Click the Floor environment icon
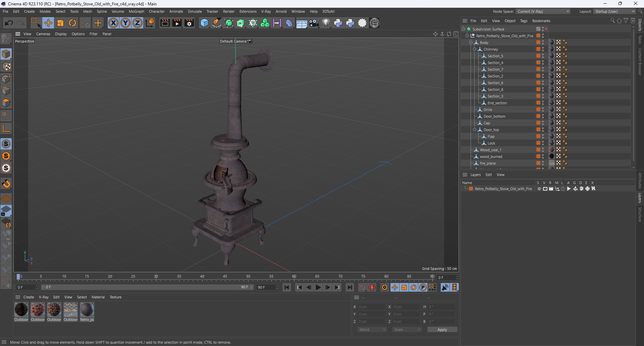Viewport: 644px width, 346px height. click(302, 23)
